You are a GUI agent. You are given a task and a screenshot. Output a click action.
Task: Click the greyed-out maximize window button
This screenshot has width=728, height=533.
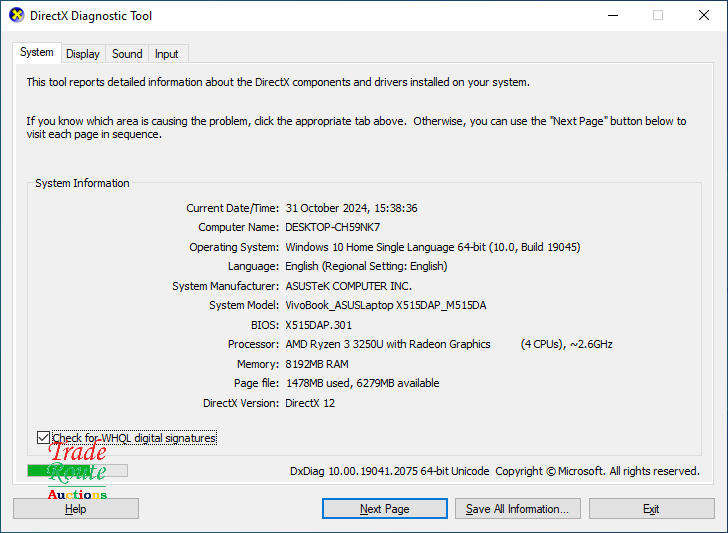pos(657,16)
